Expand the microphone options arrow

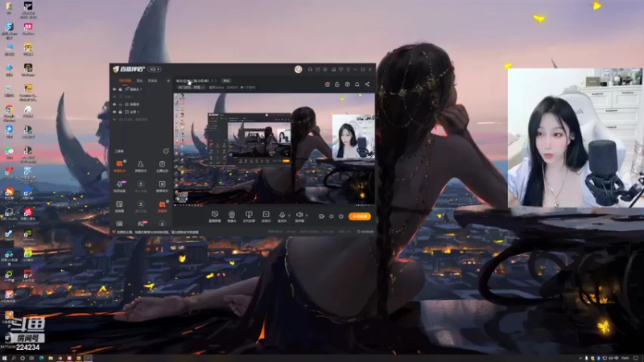(289, 216)
